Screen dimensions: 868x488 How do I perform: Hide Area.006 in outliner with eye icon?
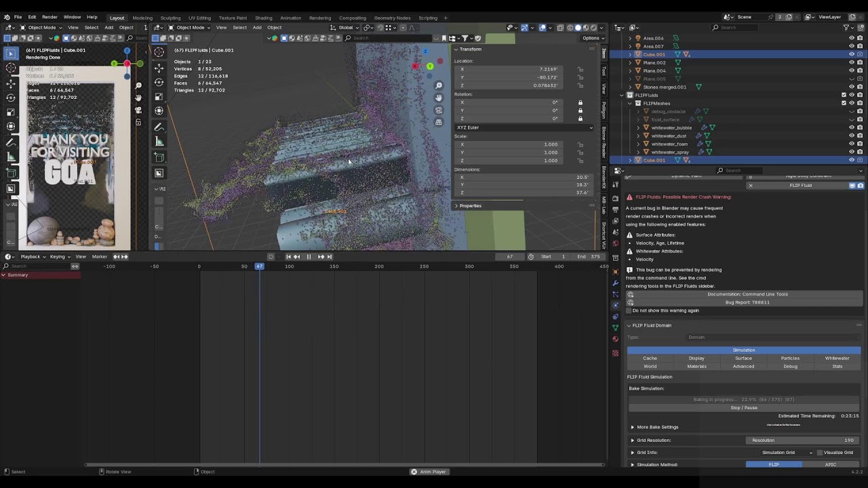click(x=852, y=38)
